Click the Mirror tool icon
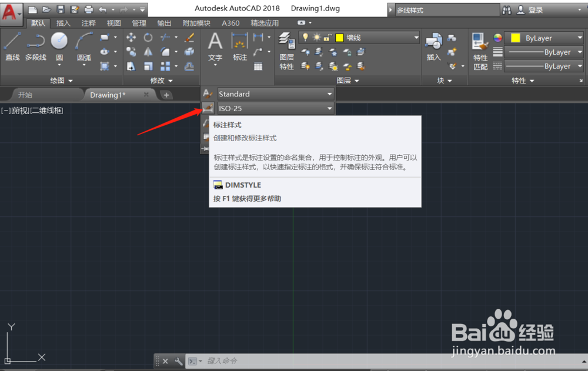588x371 pixels. point(148,52)
